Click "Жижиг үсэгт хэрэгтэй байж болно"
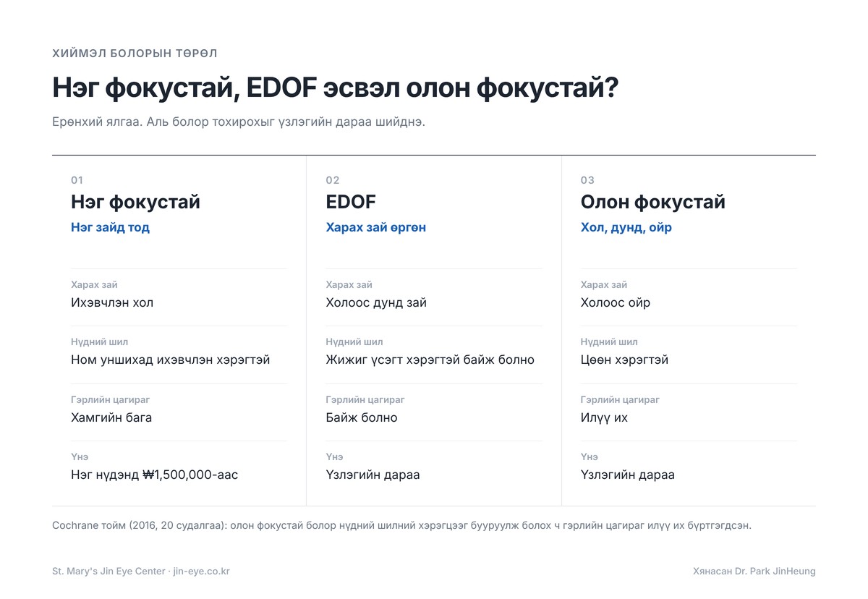The width and height of the screenshot is (868, 599). click(430, 360)
